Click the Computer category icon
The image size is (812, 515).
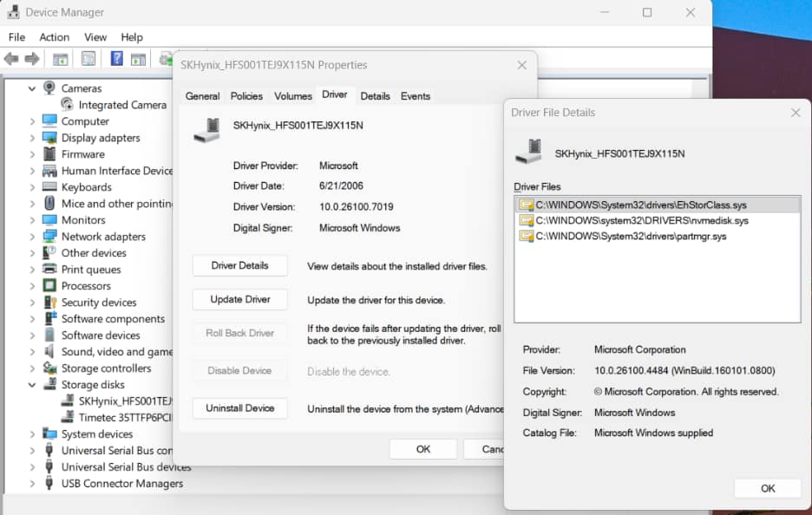(x=49, y=121)
